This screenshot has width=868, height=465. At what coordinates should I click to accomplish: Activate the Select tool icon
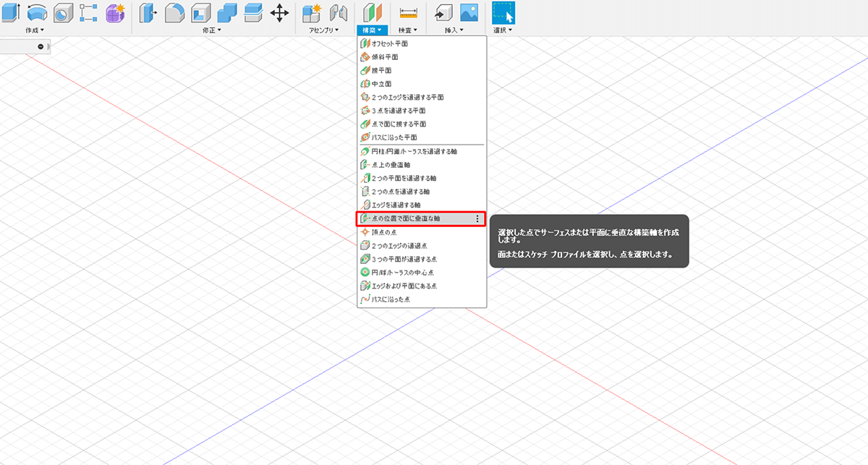pyautogui.click(x=503, y=12)
